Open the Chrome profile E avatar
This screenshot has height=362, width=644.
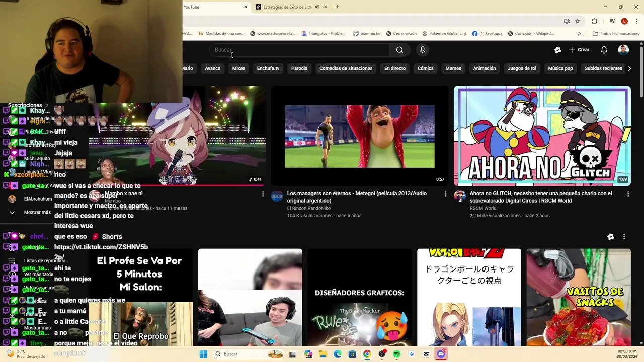[x=624, y=21]
